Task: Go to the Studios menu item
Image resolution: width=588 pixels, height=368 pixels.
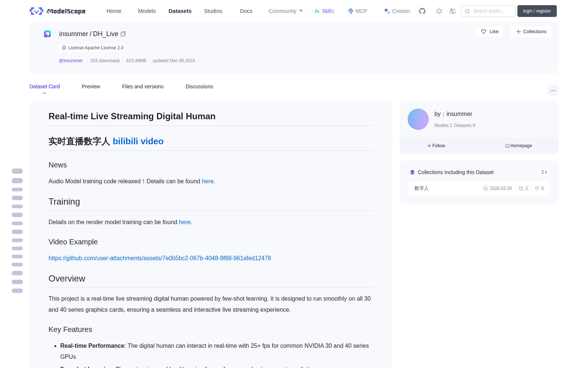Action: coord(213,11)
